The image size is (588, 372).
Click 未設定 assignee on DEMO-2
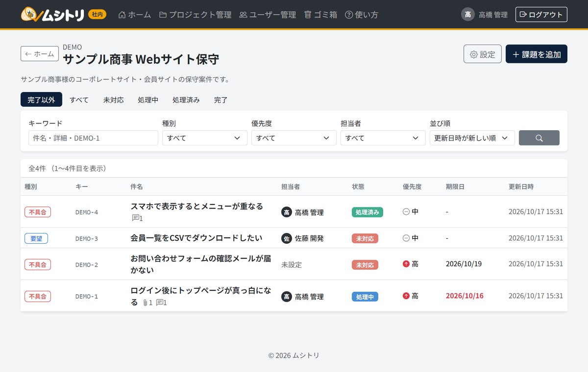click(x=292, y=265)
